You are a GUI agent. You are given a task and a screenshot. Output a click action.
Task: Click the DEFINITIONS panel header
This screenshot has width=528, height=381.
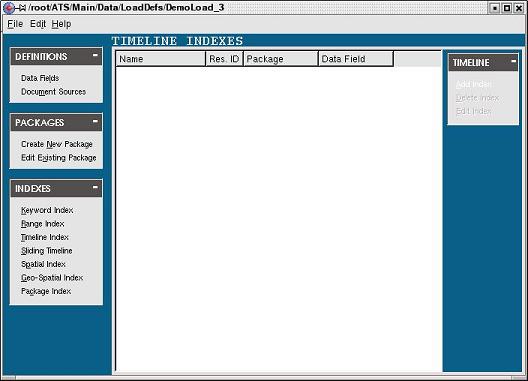click(x=56, y=57)
